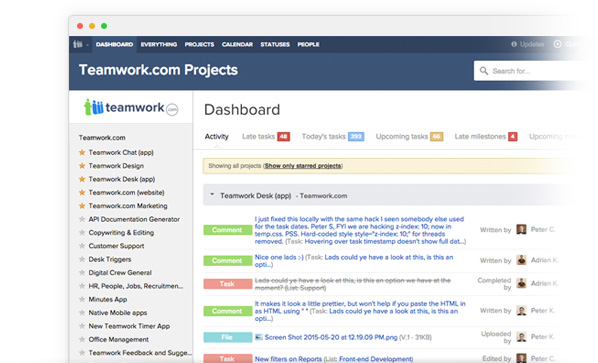598x363 pixels.
Task: Open Upcoming tasks tab
Action: click(x=402, y=137)
